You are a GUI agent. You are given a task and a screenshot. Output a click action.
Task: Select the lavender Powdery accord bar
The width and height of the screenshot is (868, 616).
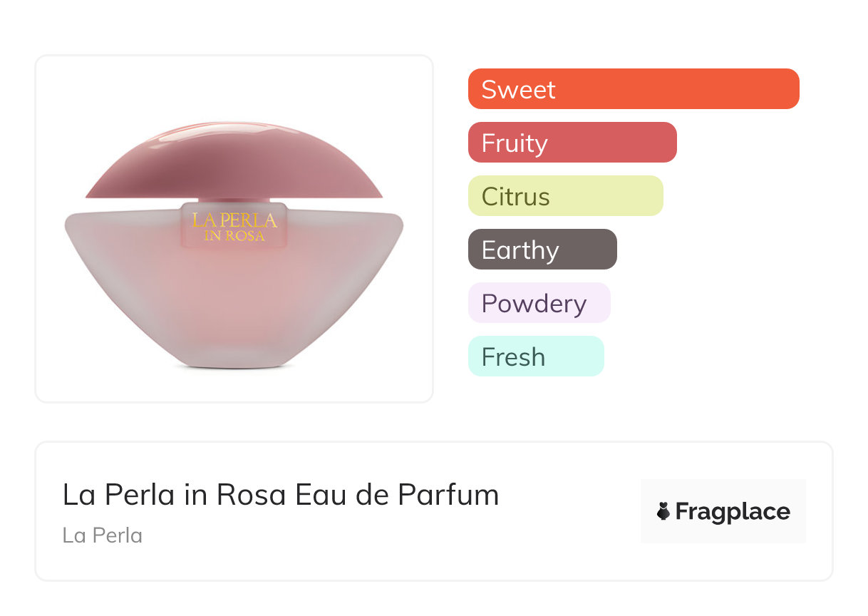tap(539, 303)
